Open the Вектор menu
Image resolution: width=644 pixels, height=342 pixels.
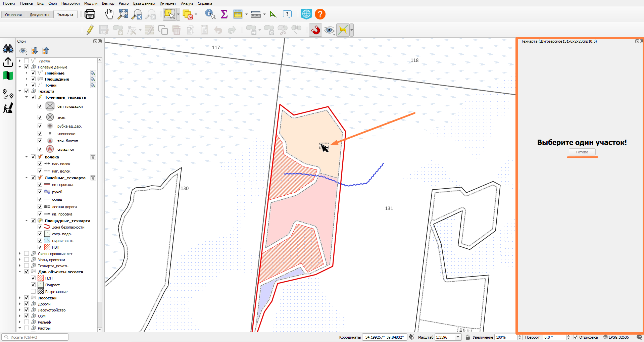coord(108,3)
